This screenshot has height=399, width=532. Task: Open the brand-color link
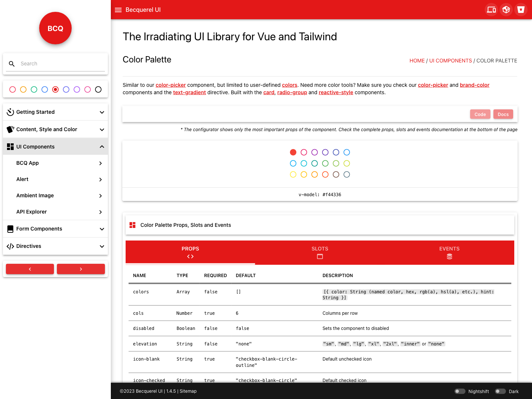click(x=474, y=85)
